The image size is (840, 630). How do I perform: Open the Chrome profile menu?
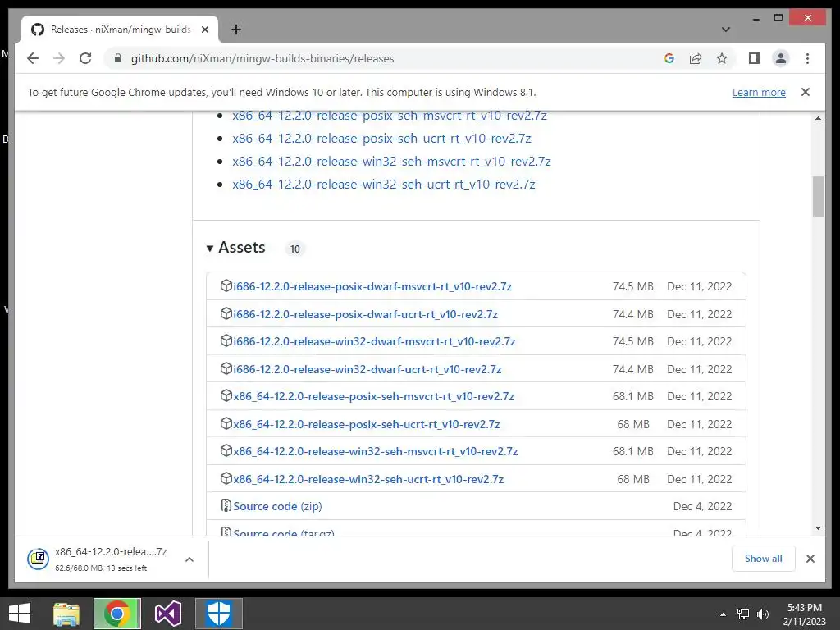click(x=781, y=58)
